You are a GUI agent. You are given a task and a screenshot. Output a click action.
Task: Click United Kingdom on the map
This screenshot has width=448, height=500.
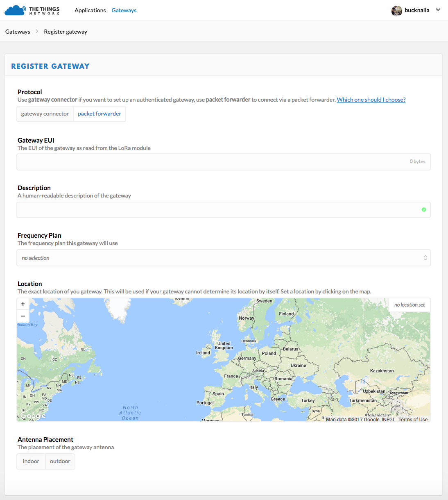pos(224,345)
